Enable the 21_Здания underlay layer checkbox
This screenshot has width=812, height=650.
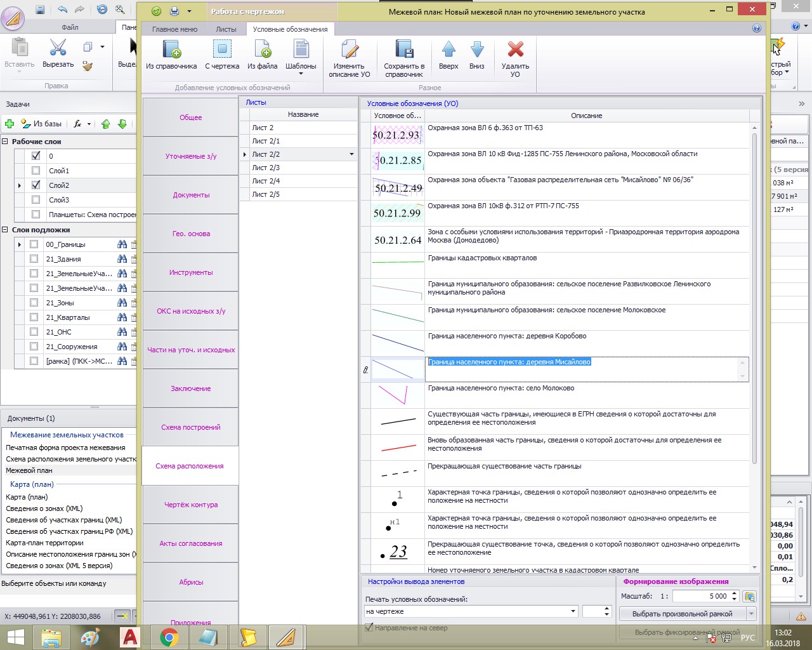tap(34, 259)
